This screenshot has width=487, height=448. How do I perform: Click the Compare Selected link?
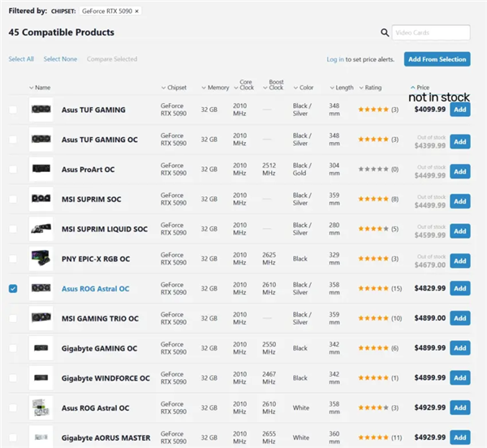click(112, 59)
